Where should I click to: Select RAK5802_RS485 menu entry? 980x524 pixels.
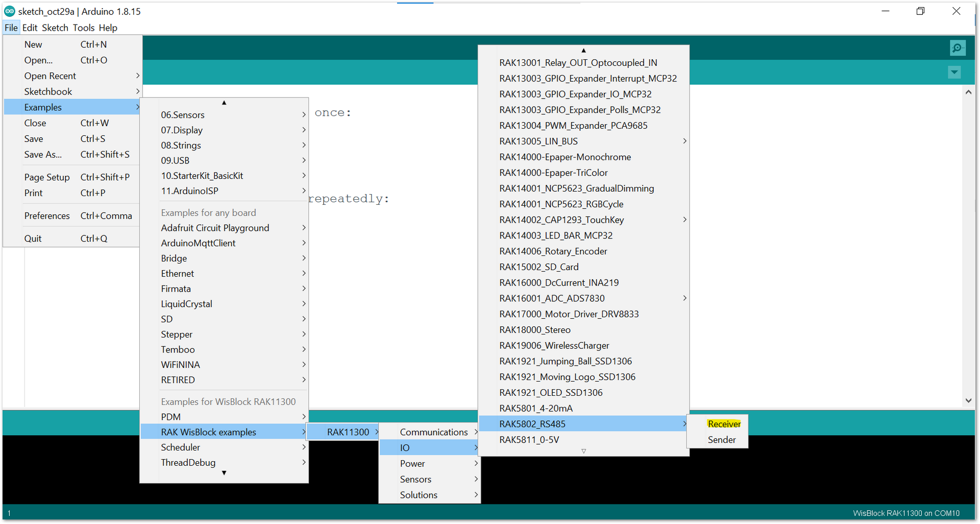[583, 424]
